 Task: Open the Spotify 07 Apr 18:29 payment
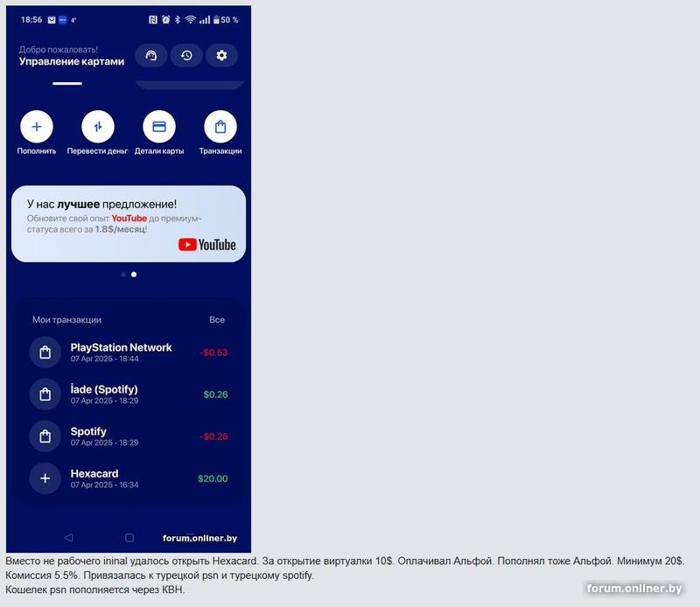point(129,436)
